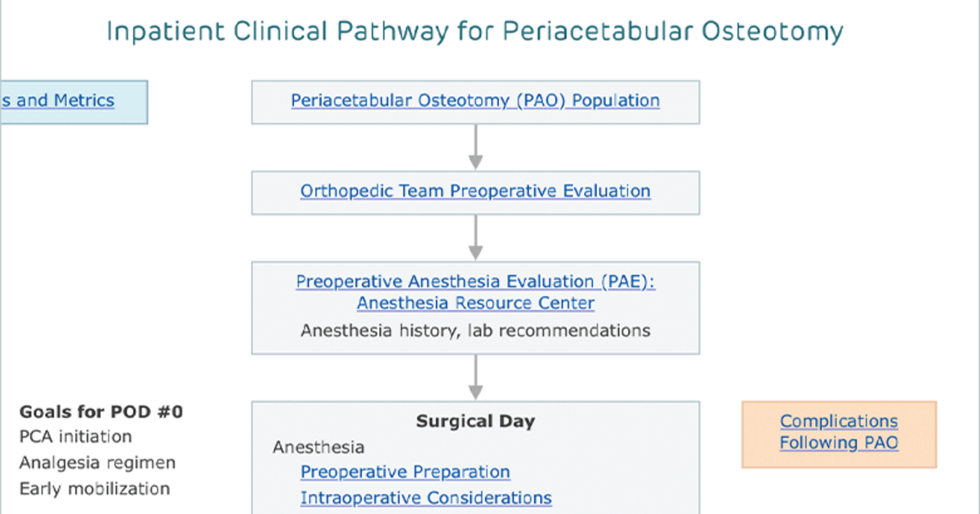Open Orthopedic Team Preoperative Evaluation link
Image resolution: width=980 pixels, height=514 pixels.
pyautogui.click(x=475, y=192)
